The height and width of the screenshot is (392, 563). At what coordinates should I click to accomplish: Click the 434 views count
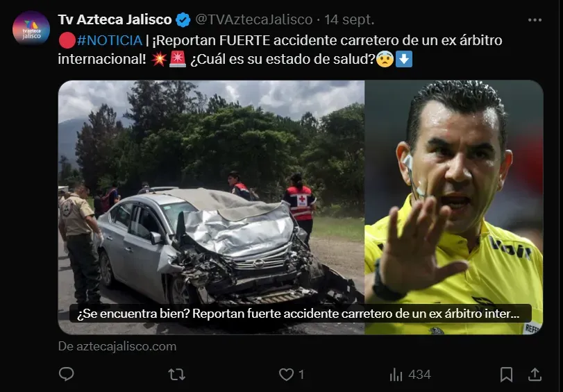coord(419,375)
